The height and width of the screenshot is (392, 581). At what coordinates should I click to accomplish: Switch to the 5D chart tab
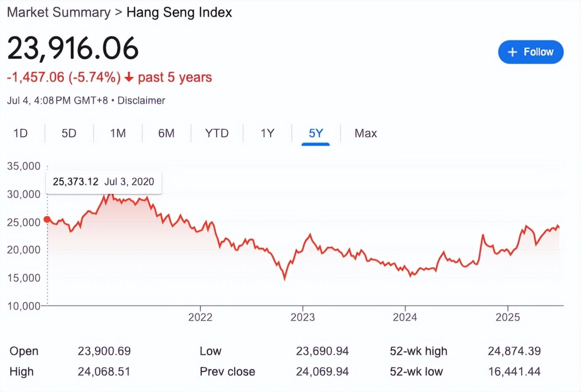(69, 133)
